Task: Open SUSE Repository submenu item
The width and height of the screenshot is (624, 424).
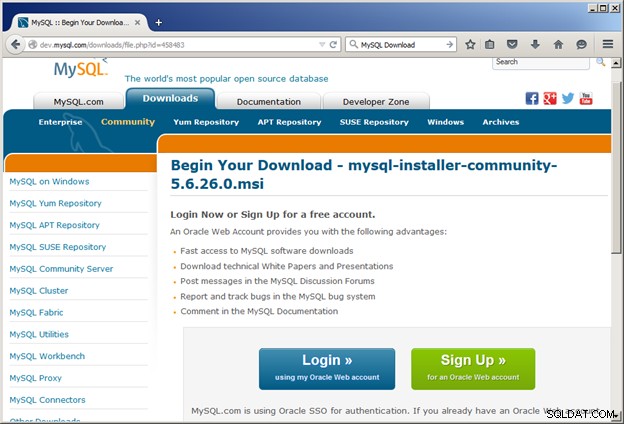Action: click(374, 122)
